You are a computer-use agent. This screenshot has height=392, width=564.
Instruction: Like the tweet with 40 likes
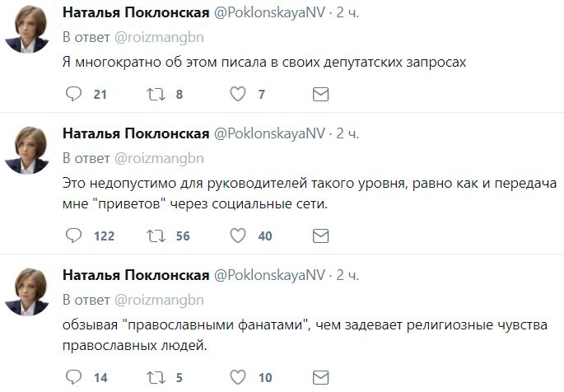238,236
